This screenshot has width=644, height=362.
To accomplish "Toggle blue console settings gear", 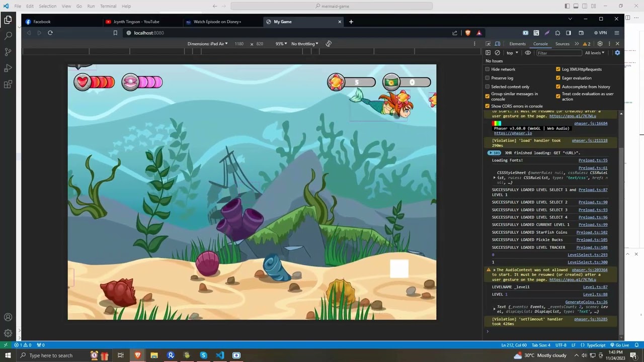I will (617, 53).
